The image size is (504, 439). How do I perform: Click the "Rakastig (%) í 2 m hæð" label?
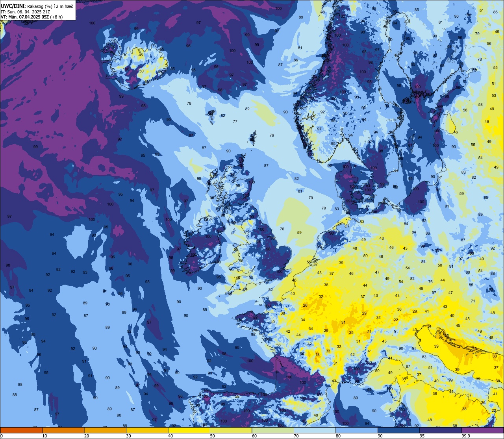coord(50,6)
